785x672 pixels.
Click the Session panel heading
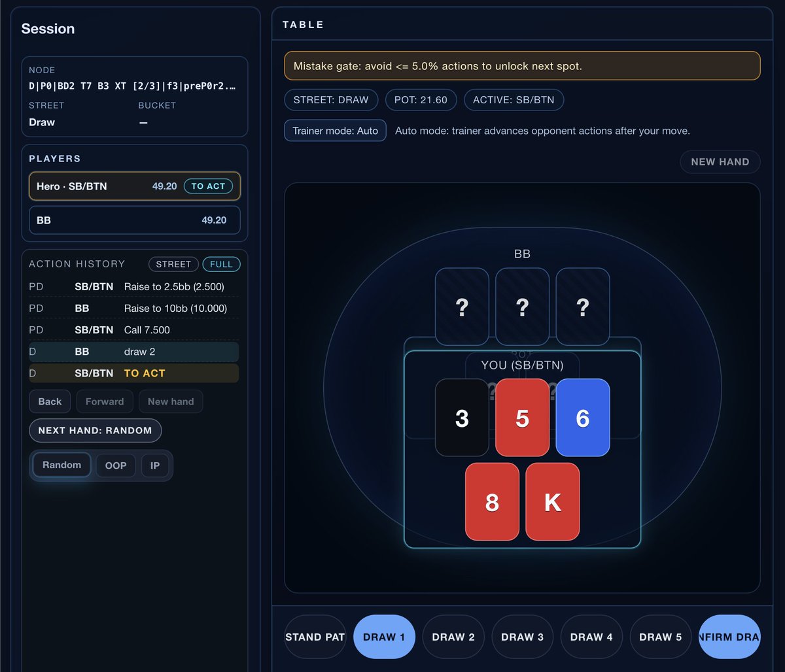[x=48, y=29]
